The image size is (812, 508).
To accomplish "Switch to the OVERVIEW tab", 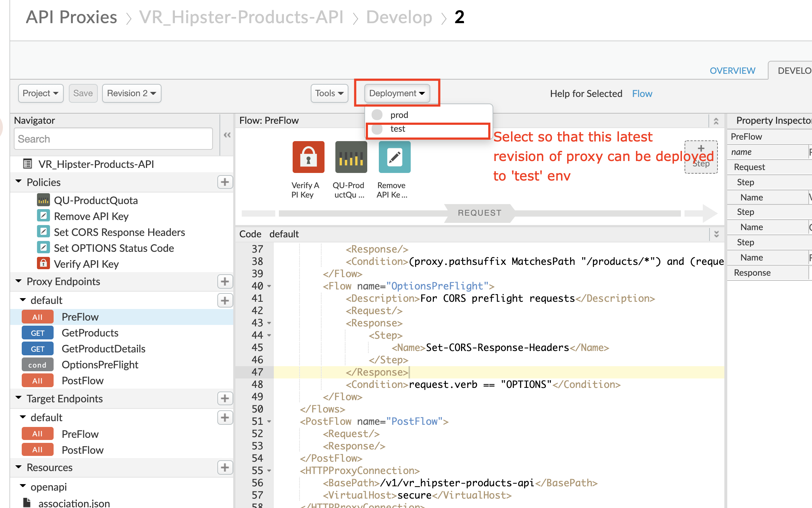I will [732, 71].
